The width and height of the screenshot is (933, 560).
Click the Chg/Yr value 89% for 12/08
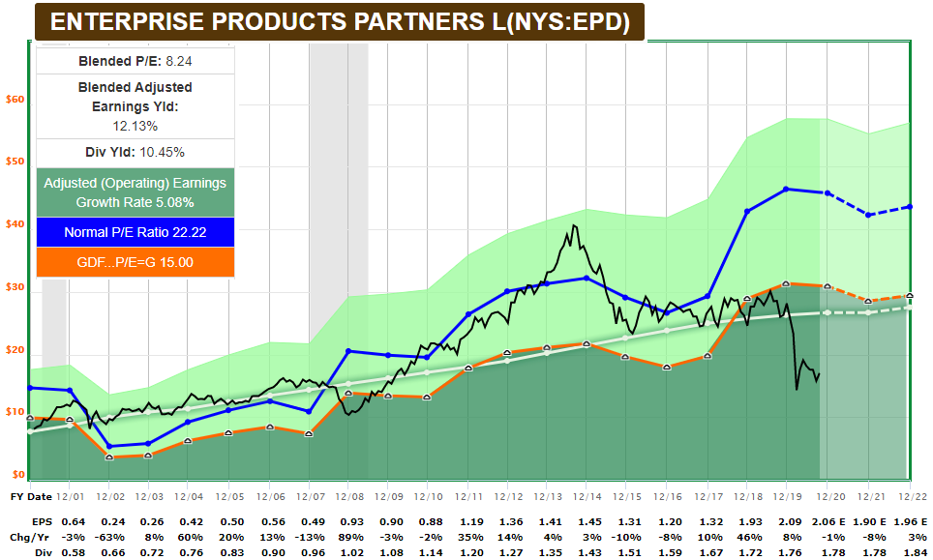[352, 538]
